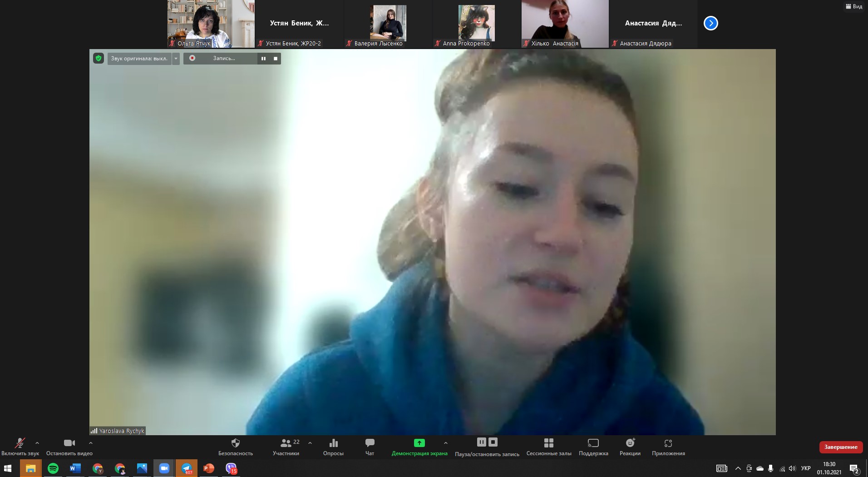Switch to Zoom taskbar icon

164,468
